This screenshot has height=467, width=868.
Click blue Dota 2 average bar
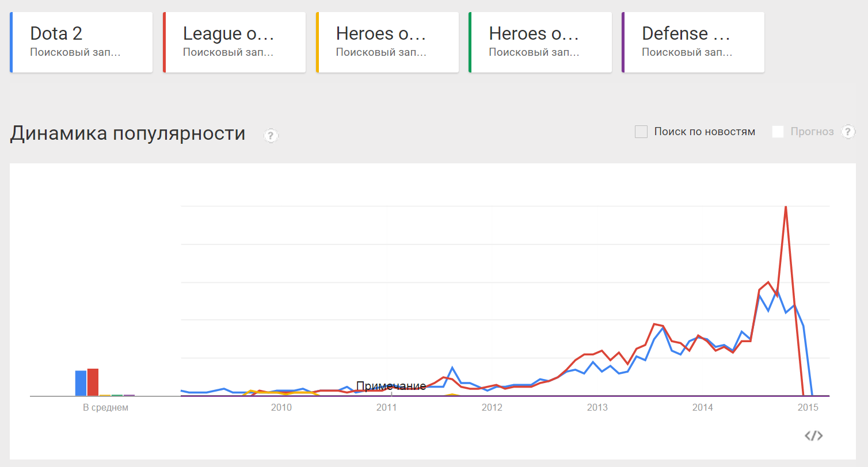click(81, 383)
